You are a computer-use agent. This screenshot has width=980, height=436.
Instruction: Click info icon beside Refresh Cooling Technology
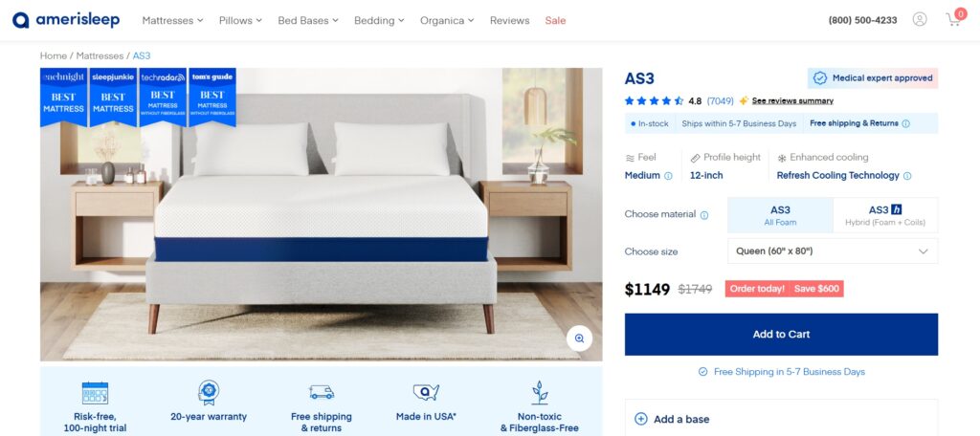click(x=907, y=176)
